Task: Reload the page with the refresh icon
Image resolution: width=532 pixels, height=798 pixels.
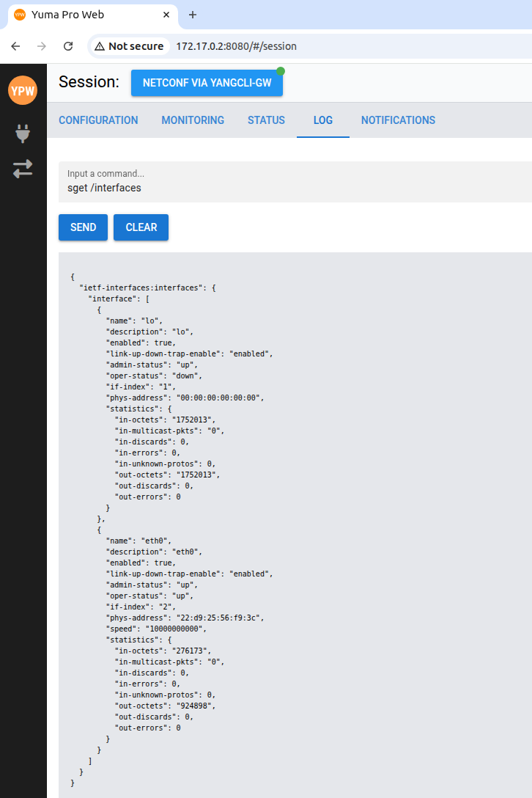Action: [68, 45]
